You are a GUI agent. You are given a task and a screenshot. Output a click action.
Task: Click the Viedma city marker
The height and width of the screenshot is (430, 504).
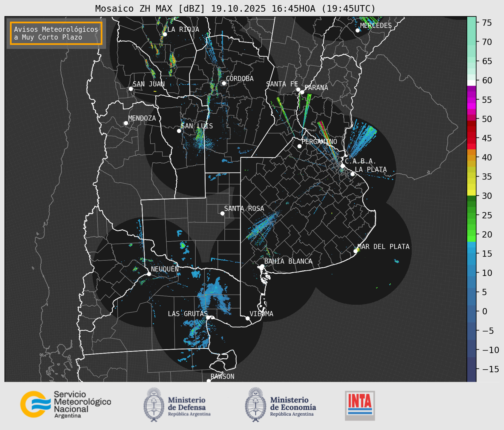click(248, 318)
